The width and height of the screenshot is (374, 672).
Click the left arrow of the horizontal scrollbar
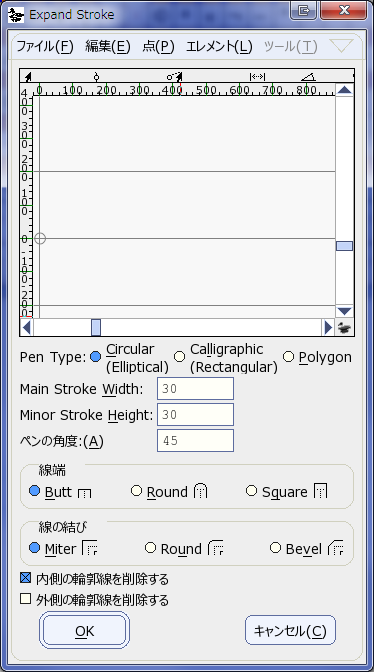pos(27,328)
